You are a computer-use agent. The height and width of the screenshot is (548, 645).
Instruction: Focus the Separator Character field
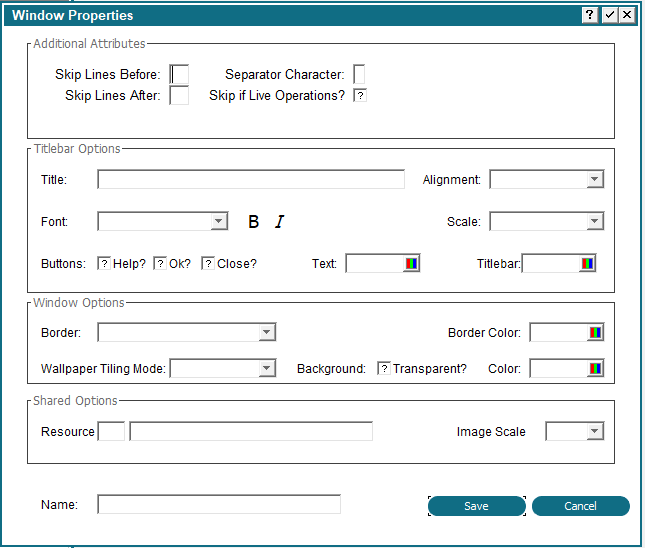pyautogui.click(x=359, y=74)
